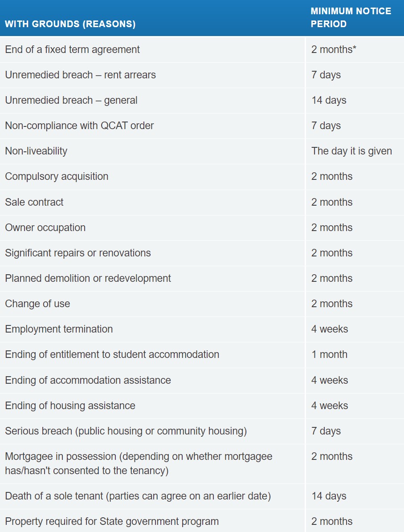404x532 pixels.
Task: Click the 'With Grounds (Reasons)' column header
Action: [70, 24]
